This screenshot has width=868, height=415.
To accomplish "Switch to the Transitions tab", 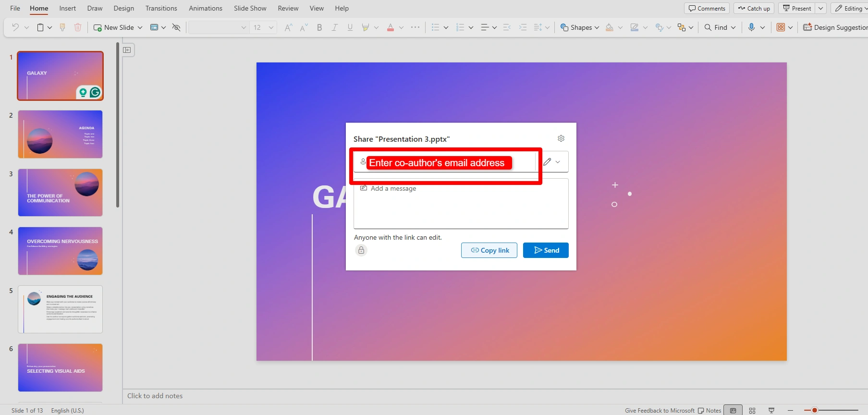I will [x=161, y=8].
